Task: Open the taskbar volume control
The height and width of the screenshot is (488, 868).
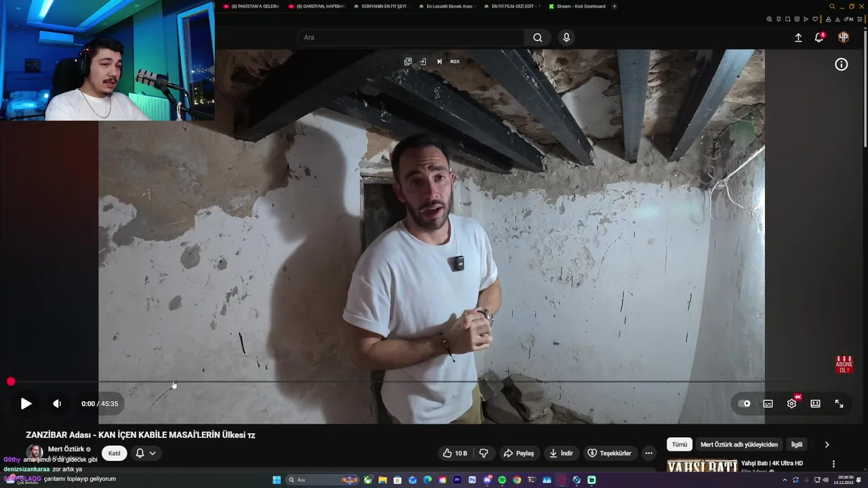Action: (825, 480)
